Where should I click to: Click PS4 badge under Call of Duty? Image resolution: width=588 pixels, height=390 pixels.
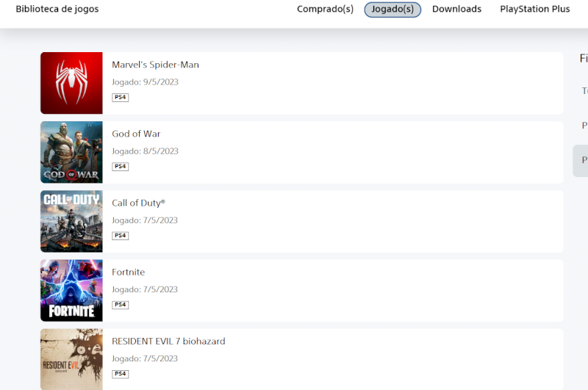coord(121,236)
